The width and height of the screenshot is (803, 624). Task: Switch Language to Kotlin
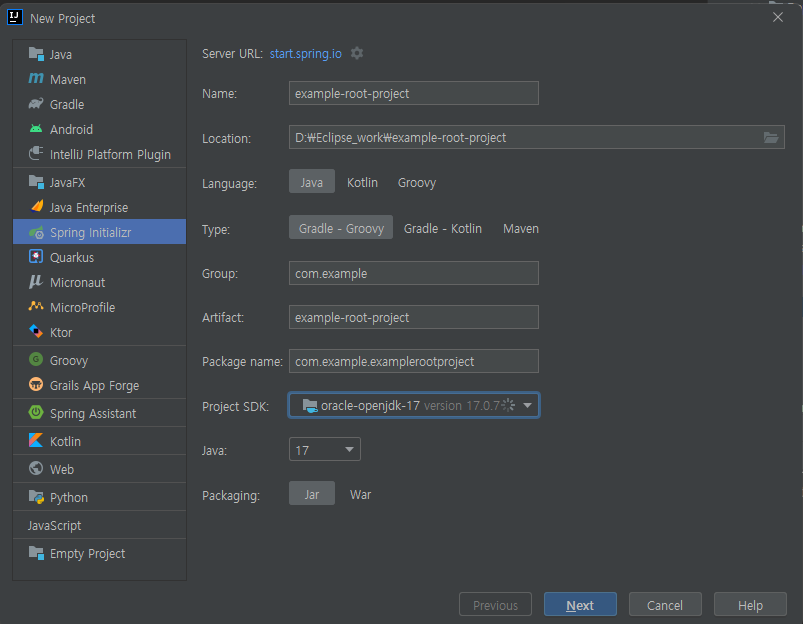pyautogui.click(x=362, y=183)
